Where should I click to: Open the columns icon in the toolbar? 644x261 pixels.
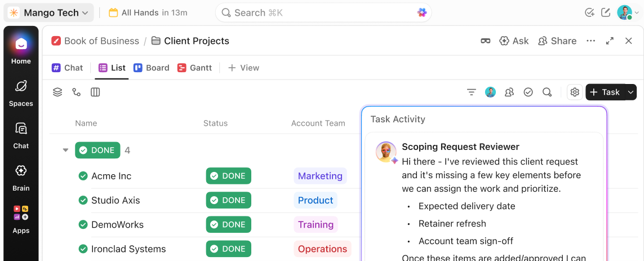point(95,92)
